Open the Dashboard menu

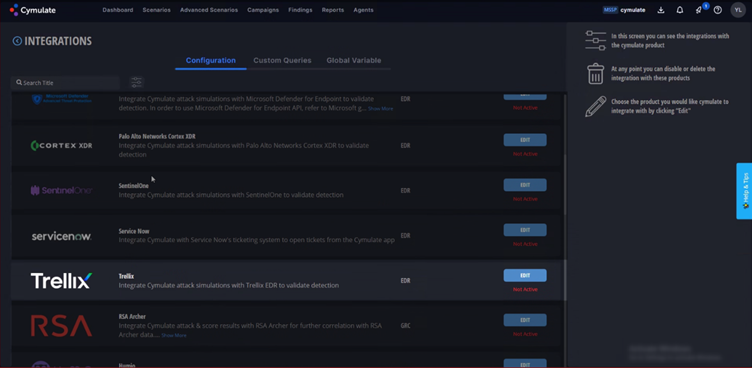(x=118, y=10)
